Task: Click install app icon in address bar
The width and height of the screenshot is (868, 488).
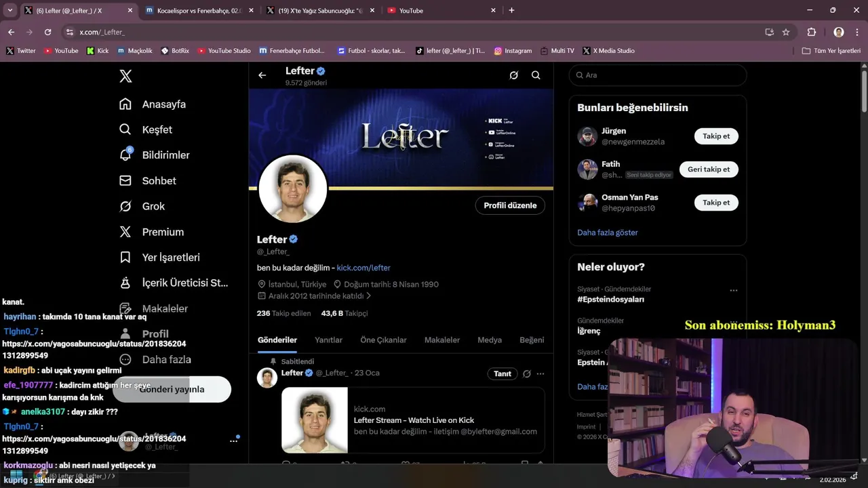Action: (x=770, y=32)
